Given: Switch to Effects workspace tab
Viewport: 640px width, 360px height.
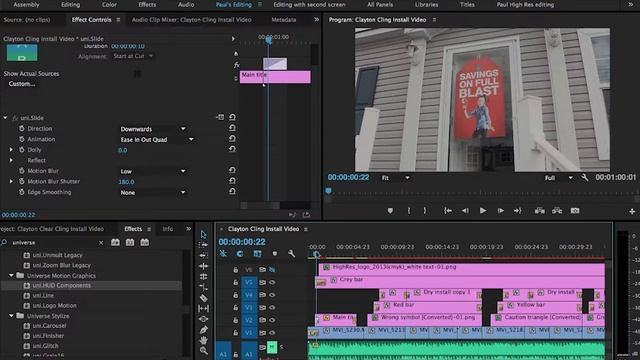Looking at the screenshot, I should (x=147, y=4).
